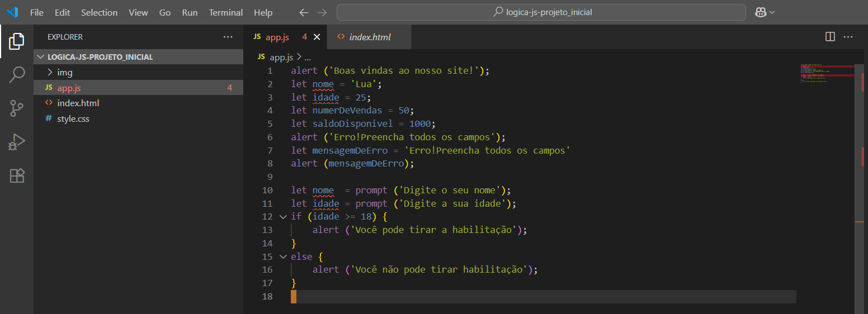This screenshot has width=868, height=314.
Task: Open the Explorer view in activity bar
Action: (17, 41)
